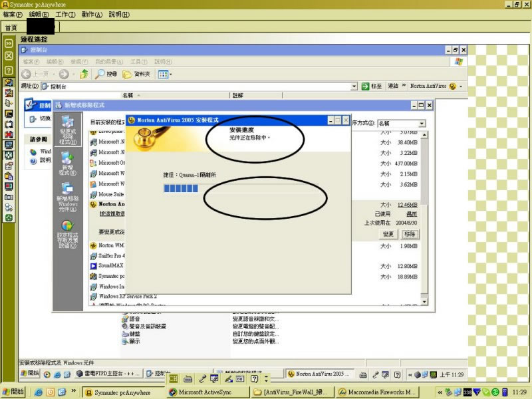This screenshot has height=399, width=532.
Task: Select the SoundMAX entry in the program list
Action: pos(107,265)
